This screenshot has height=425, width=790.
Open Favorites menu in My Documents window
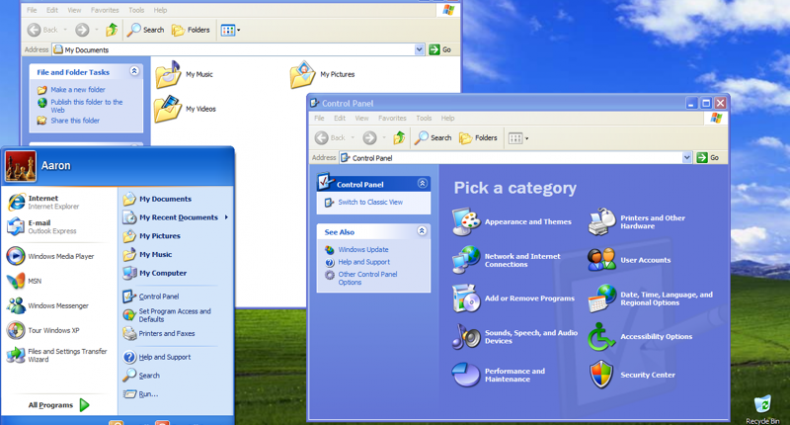point(105,10)
